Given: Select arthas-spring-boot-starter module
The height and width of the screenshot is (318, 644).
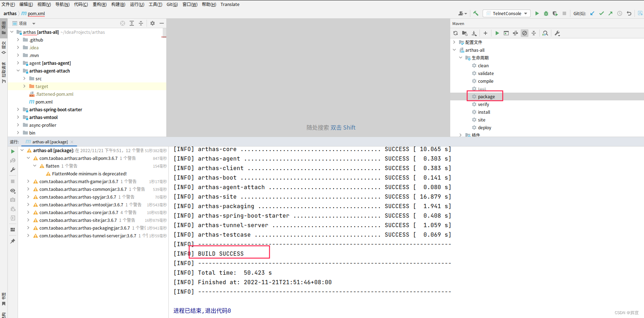Looking at the screenshot, I should pyautogui.click(x=56, y=110).
